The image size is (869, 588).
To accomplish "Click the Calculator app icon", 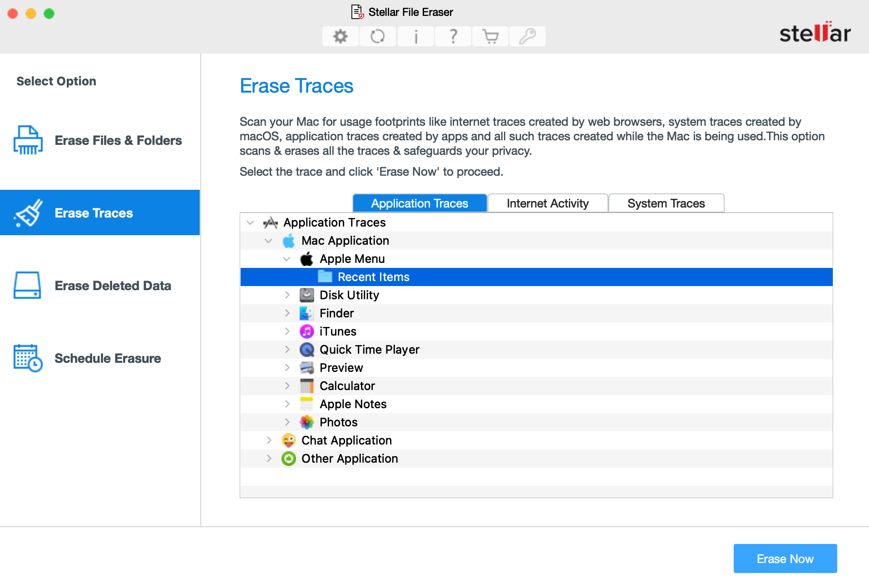I will click(307, 386).
